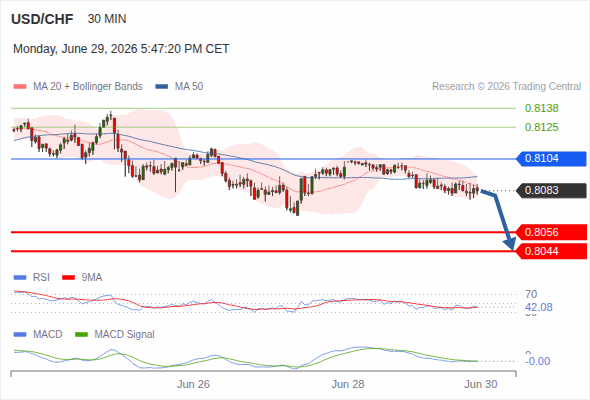
Task: Click the red MA 20 Bollinger Bands swatch
Action: tap(20, 87)
